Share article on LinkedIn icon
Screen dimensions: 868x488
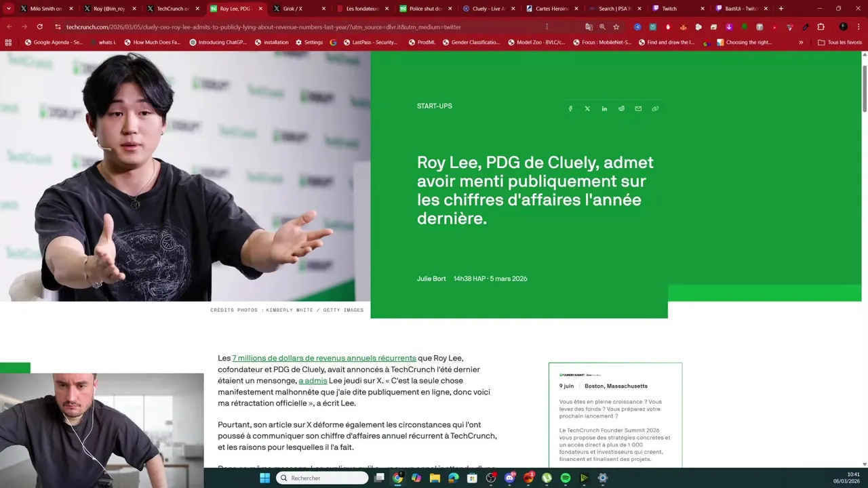[x=604, y=108]
